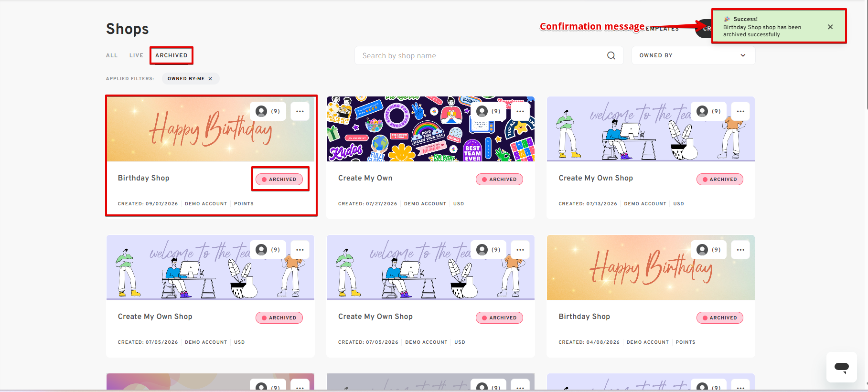Open the Kudos stickers shop thumbnail
The height and width of the screenshot is (392, 868).
click(x=430, y=129)
